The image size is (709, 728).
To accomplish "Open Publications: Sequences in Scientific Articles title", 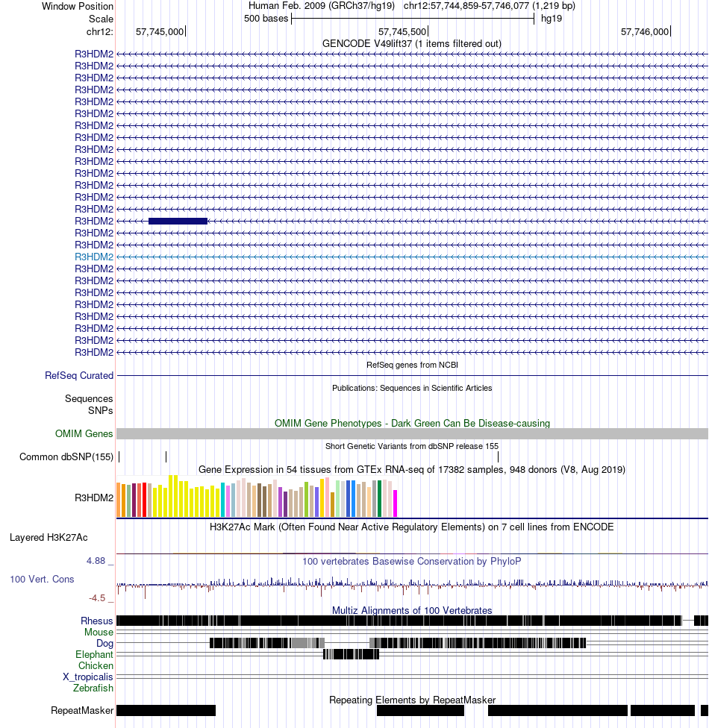I will 412,388.
